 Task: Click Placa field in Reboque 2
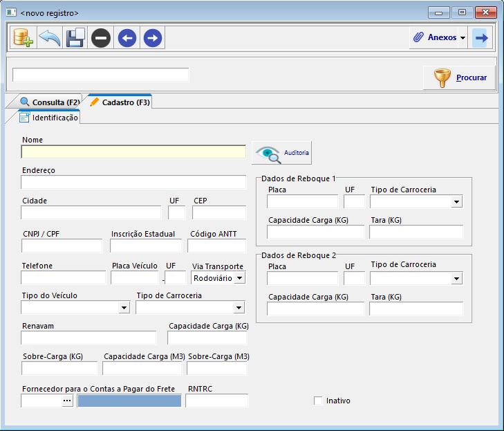click(x=303, y=278)
